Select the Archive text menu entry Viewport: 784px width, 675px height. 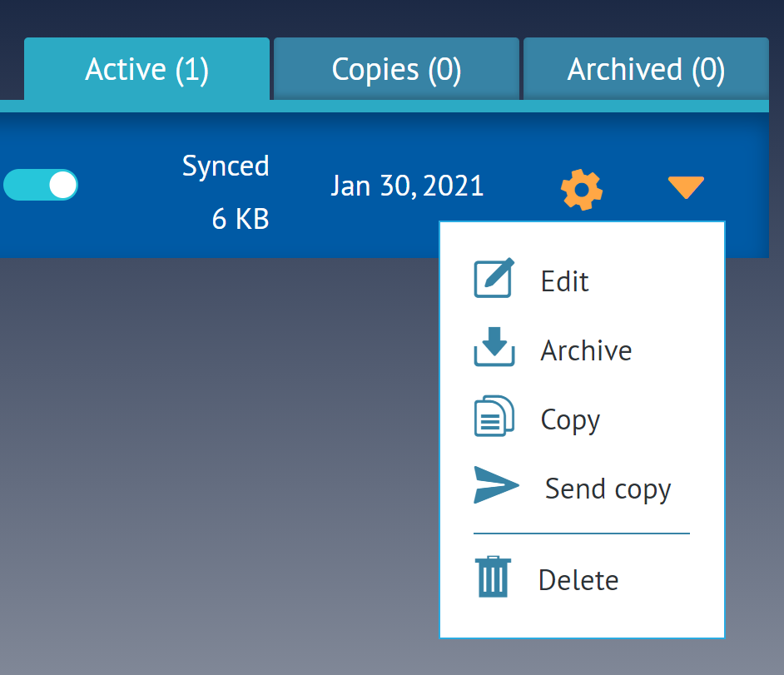point(586,350)
